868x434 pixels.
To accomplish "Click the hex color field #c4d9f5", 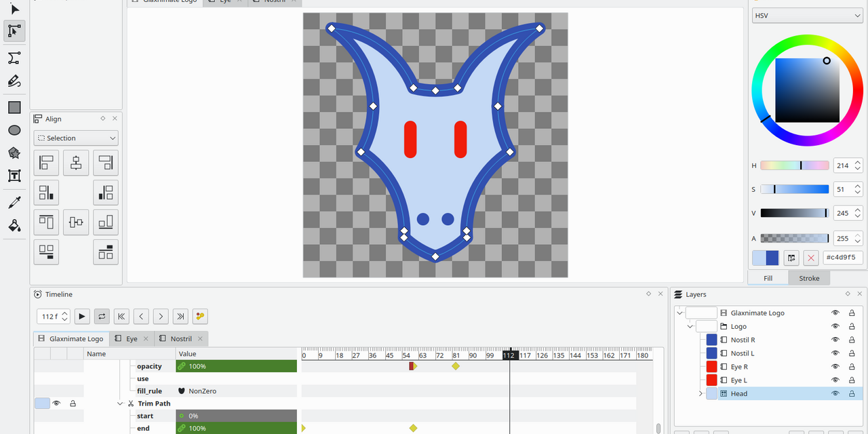I will [843, 258].
